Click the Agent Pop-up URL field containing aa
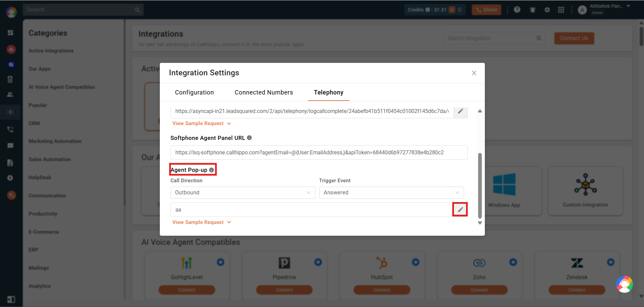 pos(312,209)
